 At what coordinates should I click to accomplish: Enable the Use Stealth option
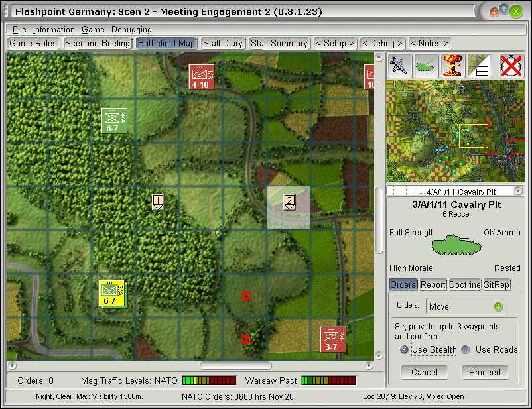point(404,349)
